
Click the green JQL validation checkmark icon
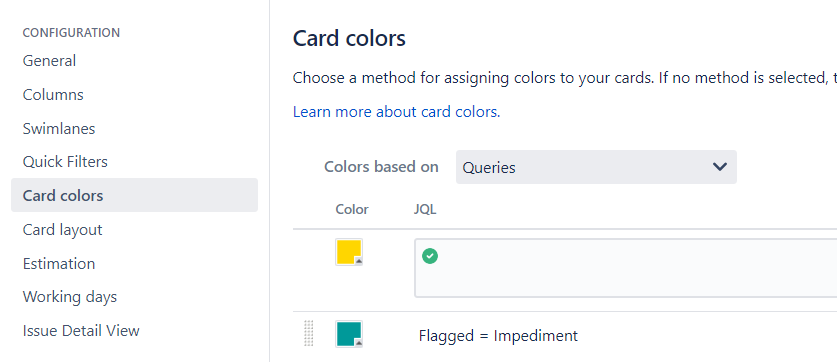click(x=430, y=256)
